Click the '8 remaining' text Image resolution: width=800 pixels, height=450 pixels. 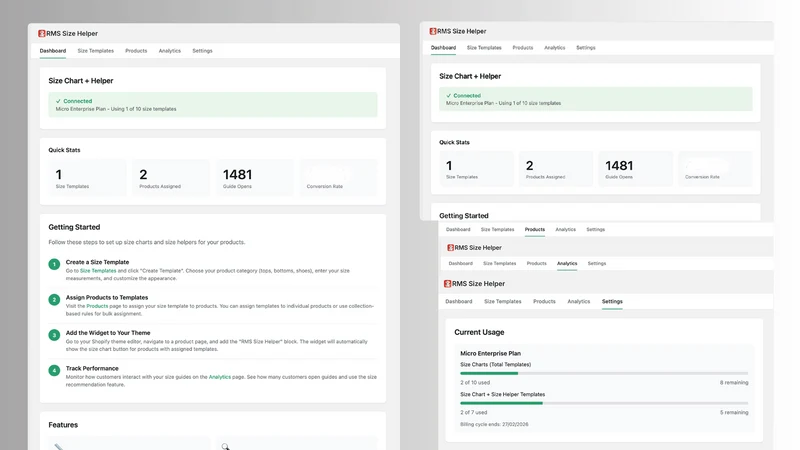[734, 383]
